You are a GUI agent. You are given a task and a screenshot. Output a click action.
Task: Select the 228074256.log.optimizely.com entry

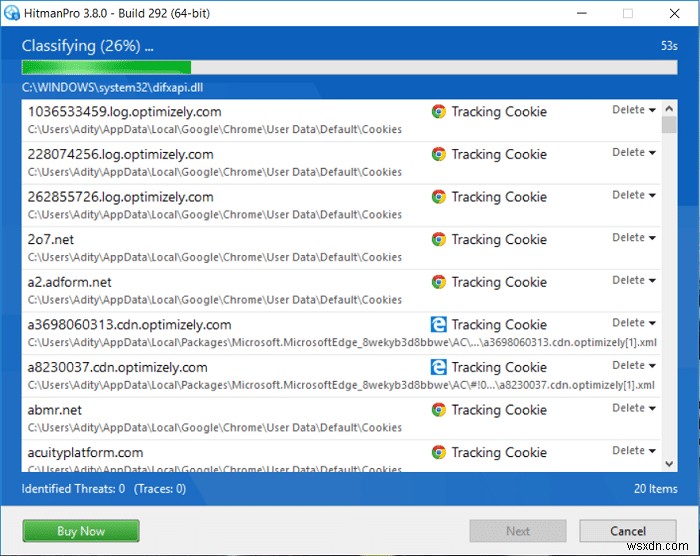point(341,163)
